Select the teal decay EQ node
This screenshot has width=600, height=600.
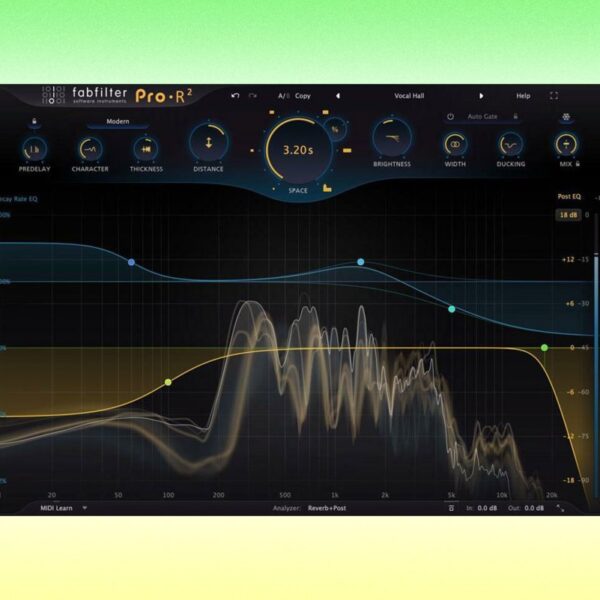pyautogui.click(x=452, y=309)
